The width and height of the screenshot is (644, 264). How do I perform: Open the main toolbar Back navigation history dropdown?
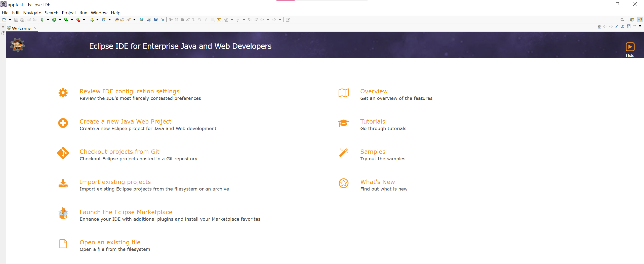pos(268,20)
